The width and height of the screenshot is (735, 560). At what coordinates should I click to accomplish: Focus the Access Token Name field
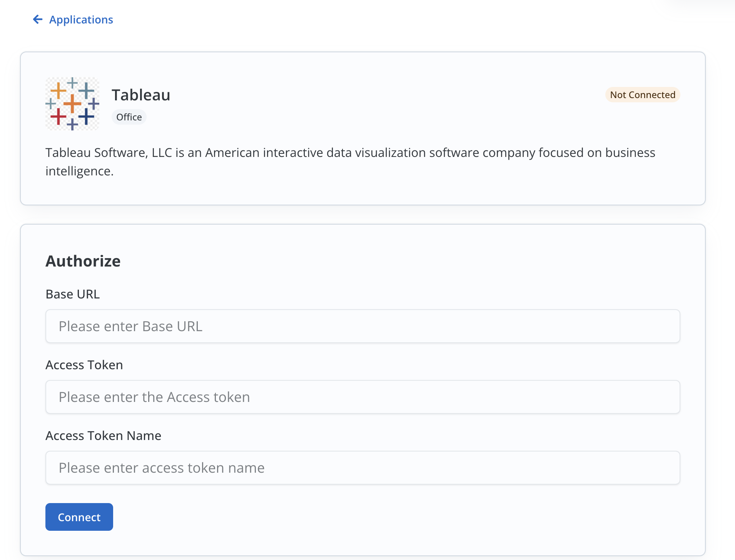(x=362, y=468)
